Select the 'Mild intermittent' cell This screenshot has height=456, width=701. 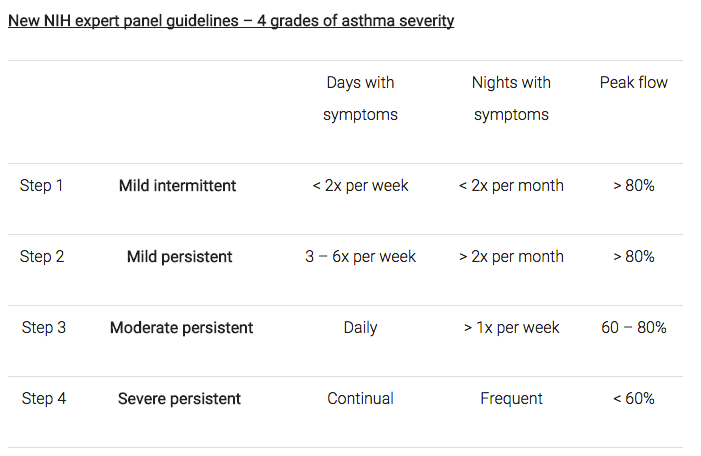click(x=178, y=186)
